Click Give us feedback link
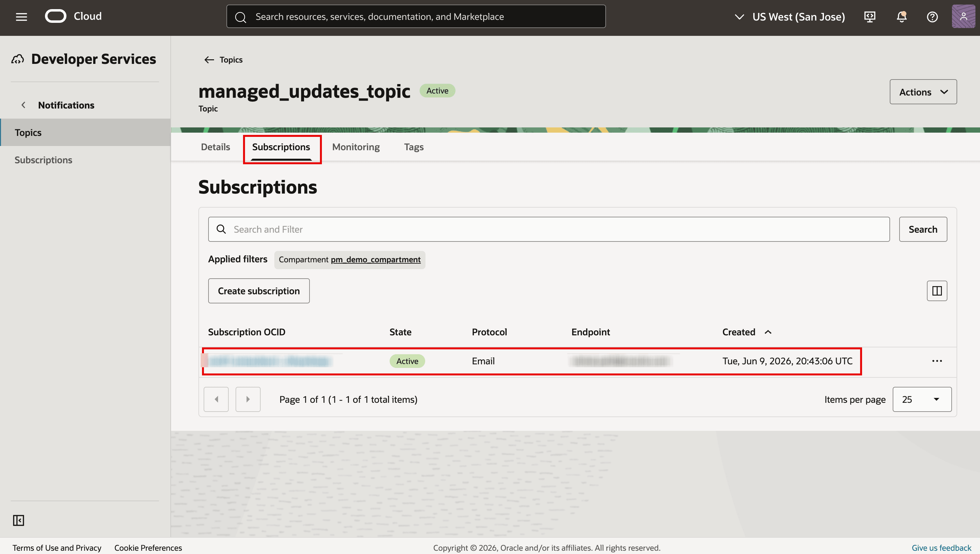 941,547
